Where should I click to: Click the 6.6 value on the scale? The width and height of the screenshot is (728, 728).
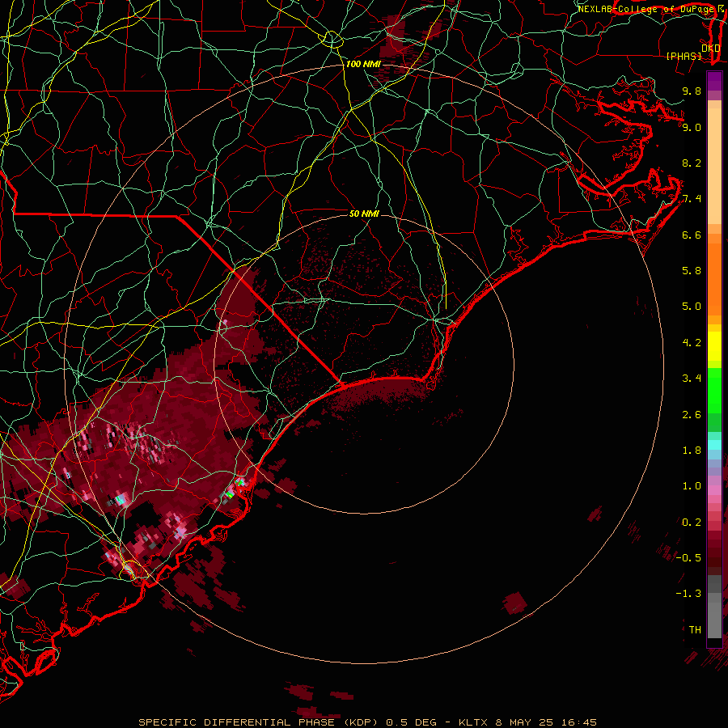[692, 235]
